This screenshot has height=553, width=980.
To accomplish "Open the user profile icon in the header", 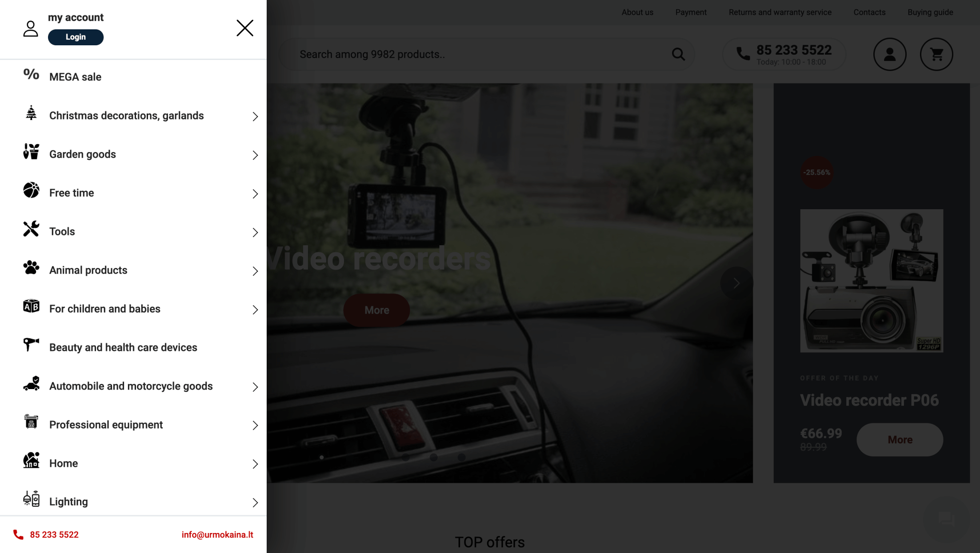I will tap(890, 54).
